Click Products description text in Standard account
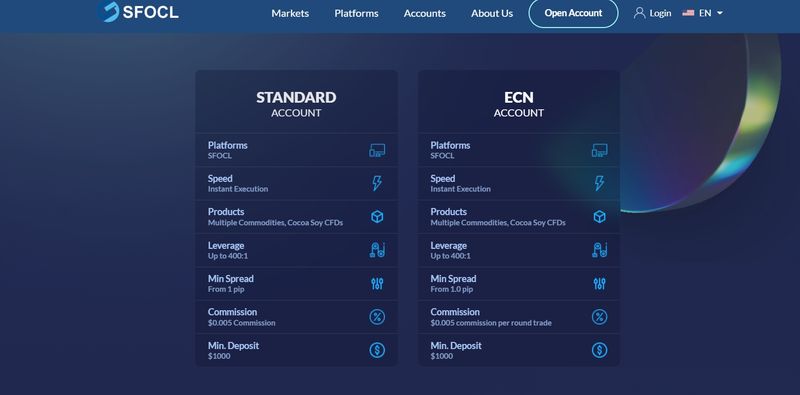This screenshot has height=395, width=800. [276, 223]
